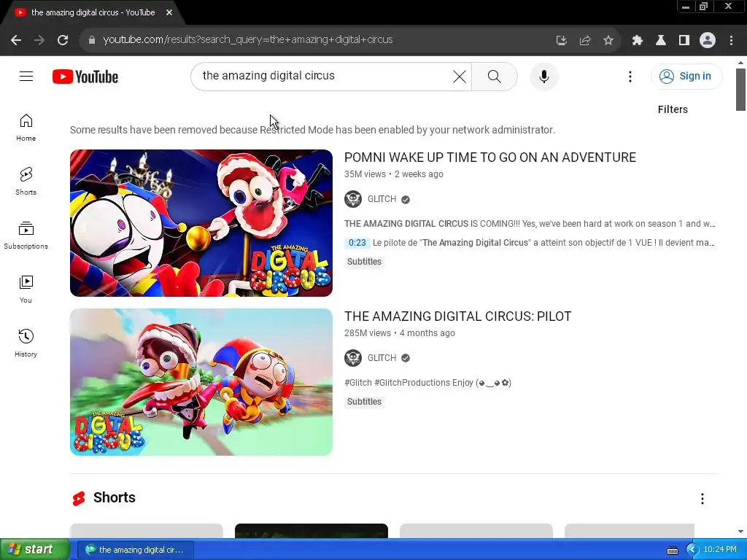The width and height of the screenshot is (747, 560).
Task: Clear the search box with X icon
Action: [460, 76]
